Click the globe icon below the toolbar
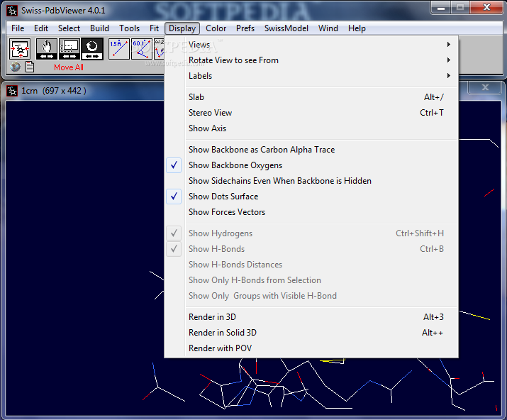The height and width of the screenshot is (420, 507). click(15, 67)
